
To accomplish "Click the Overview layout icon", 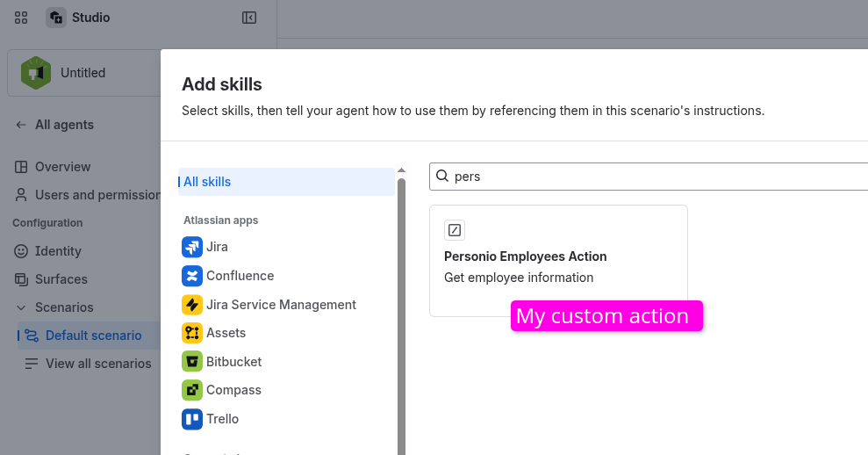I will [21, 167].
